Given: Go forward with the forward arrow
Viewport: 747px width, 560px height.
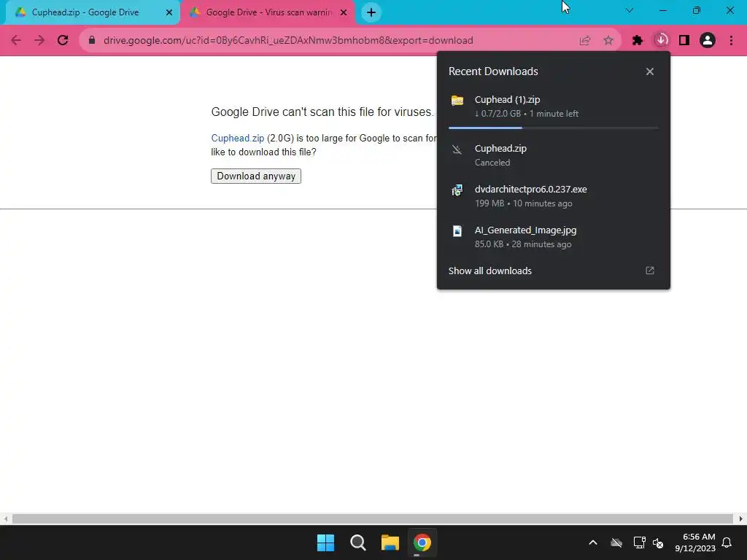Looking at the screenshot, I should coord(39,41).
